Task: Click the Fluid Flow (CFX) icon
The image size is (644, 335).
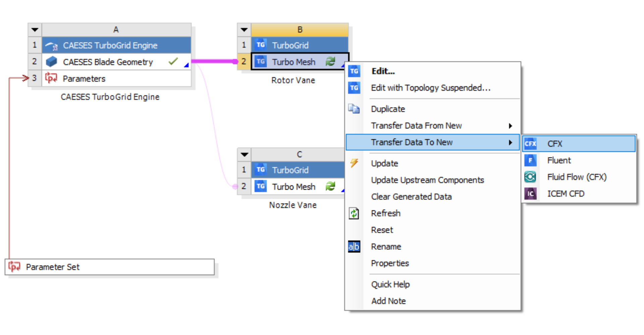Action: (x=530, y=177)
